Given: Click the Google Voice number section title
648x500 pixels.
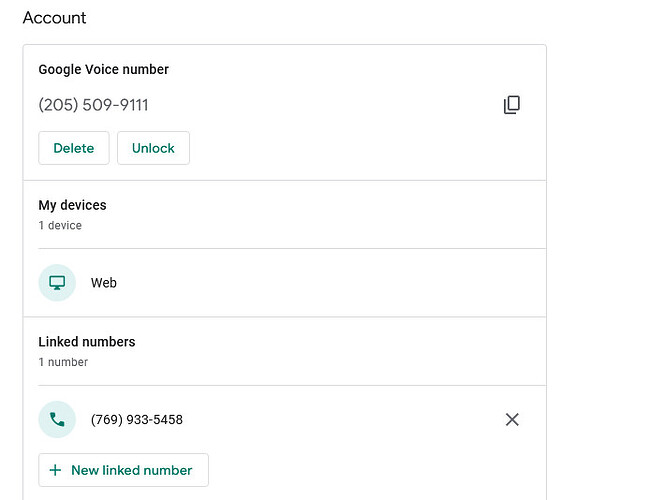Looking at the screenshot, I should coord(104,69).
